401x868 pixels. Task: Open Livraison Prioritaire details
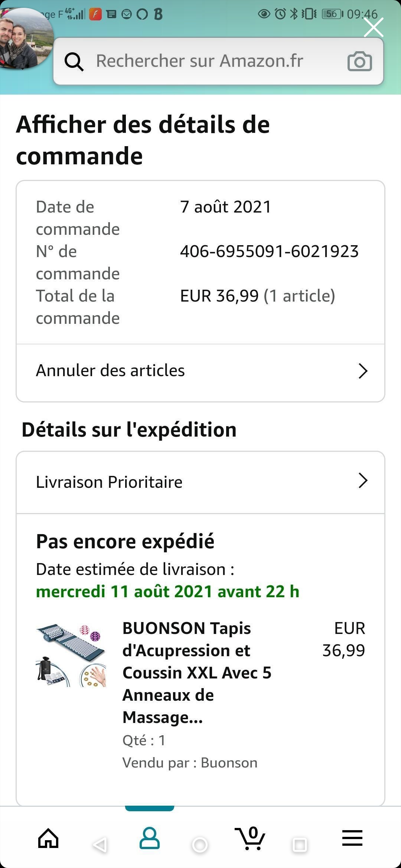tap(109, 482)
